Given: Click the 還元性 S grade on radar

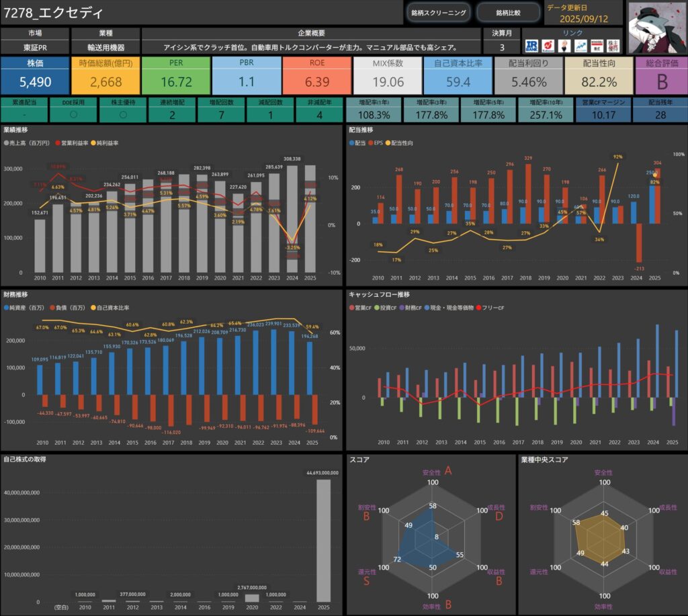Looking at the screenshot, I should tap(366, 581).
